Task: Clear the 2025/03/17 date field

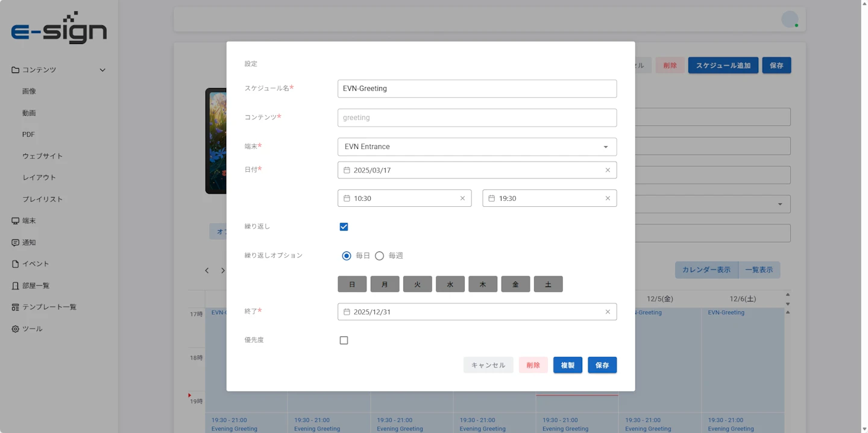Action: point(607,170)
